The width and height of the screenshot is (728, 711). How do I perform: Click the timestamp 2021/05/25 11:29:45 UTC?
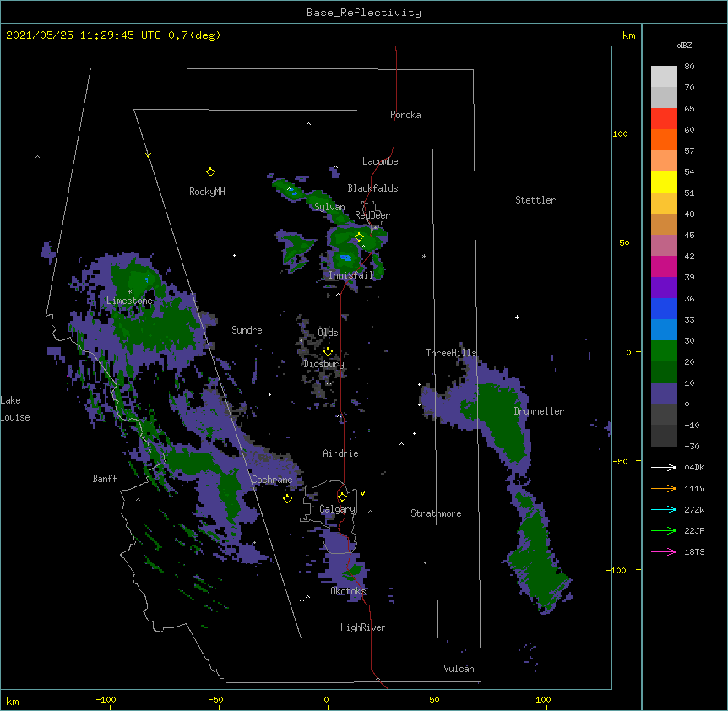click(x=84, y=35)
